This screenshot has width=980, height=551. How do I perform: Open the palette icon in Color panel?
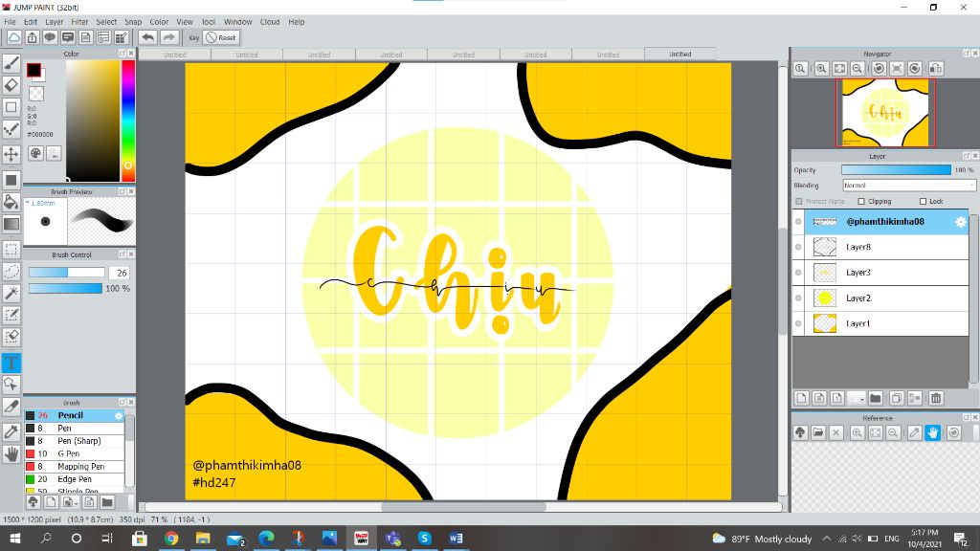35,153
